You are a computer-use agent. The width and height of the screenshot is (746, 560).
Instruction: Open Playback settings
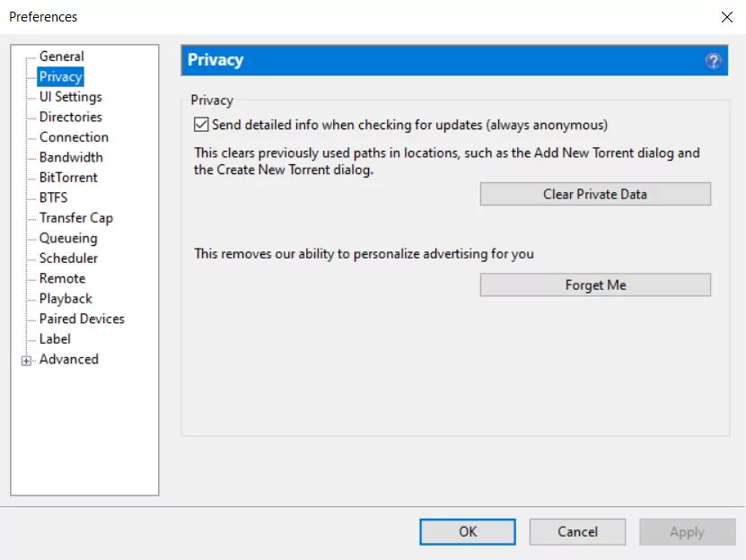click(66, 298)
